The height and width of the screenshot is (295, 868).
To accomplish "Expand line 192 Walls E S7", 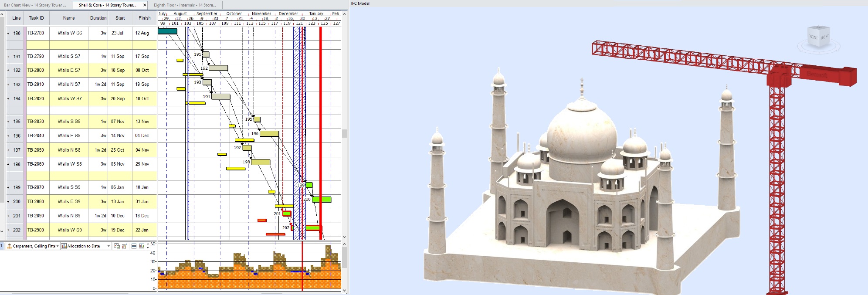I will (x=8, y=70).
